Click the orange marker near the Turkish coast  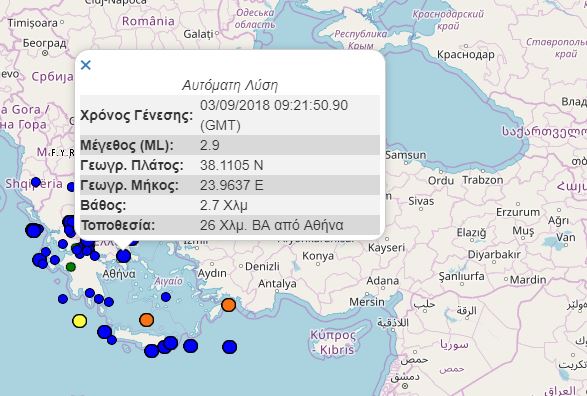click(228, 305)
